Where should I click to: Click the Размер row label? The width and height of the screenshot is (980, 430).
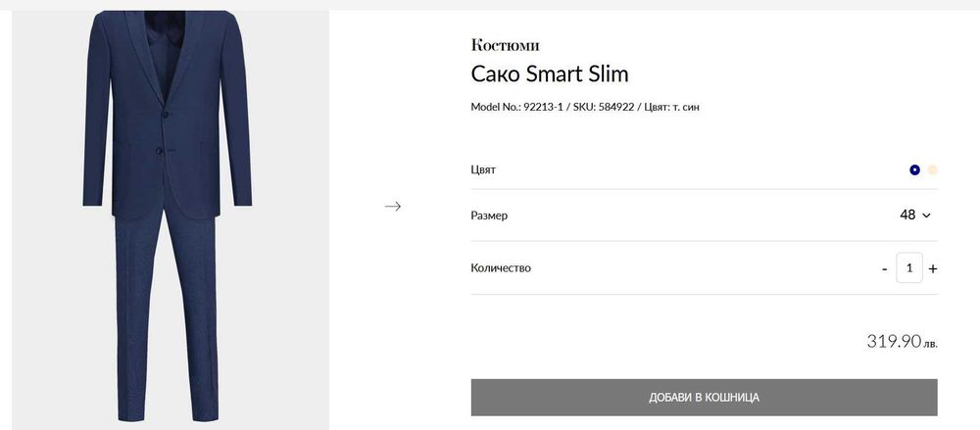tap(489, 215)
